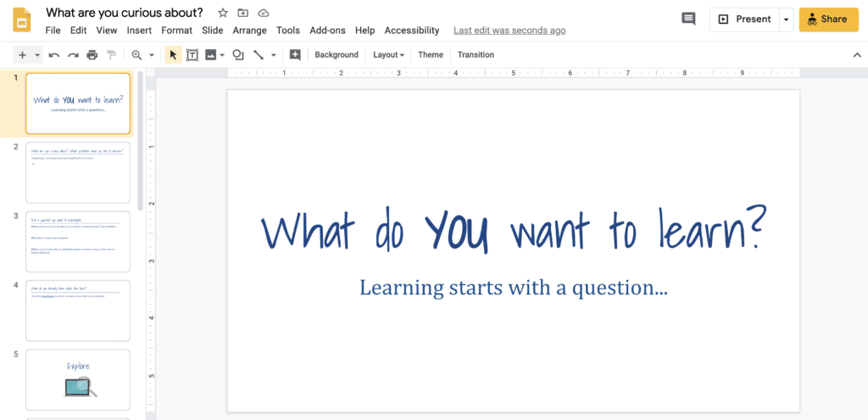
Task: Click the Theme button
Action: [431, 55]
